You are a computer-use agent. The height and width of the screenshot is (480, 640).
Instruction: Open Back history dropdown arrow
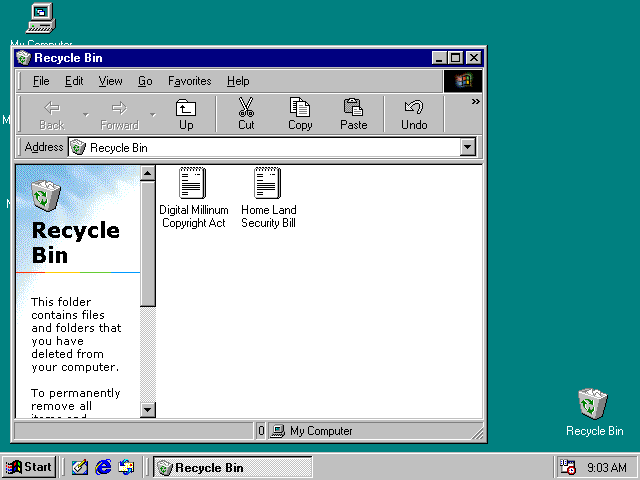(86, 115)
